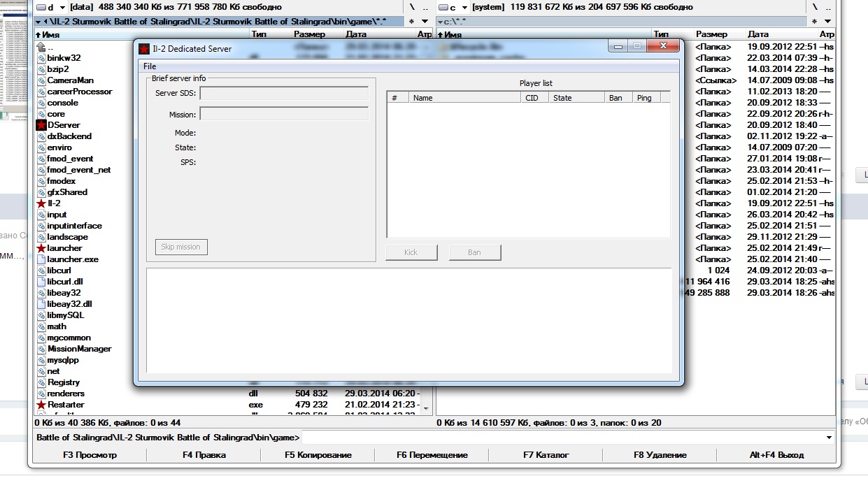Click F3 Просмотр button
The height and width of the screenshot is (490, 868).
90,455
